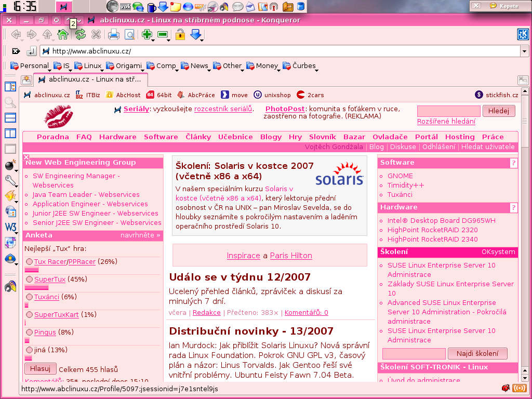532x399 pixels.
Task: Click the Najdi školení button
Action: [477, 353]
